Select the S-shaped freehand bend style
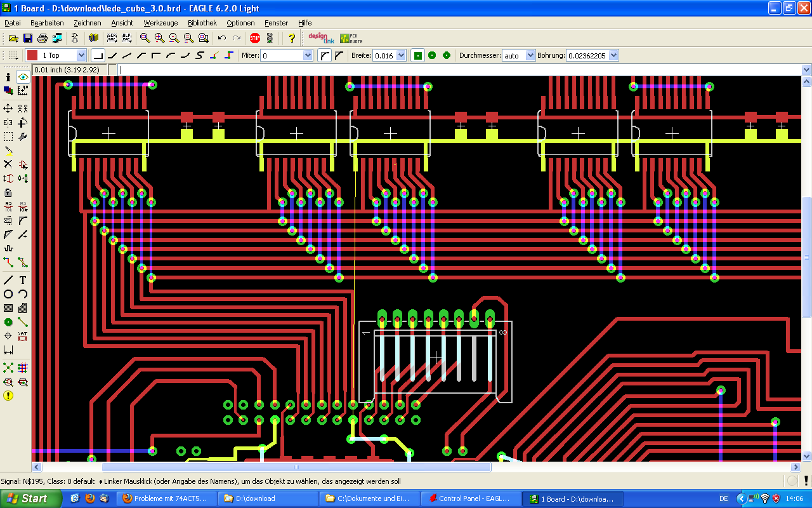Screen dimensions: 812x508 (200, 55)
